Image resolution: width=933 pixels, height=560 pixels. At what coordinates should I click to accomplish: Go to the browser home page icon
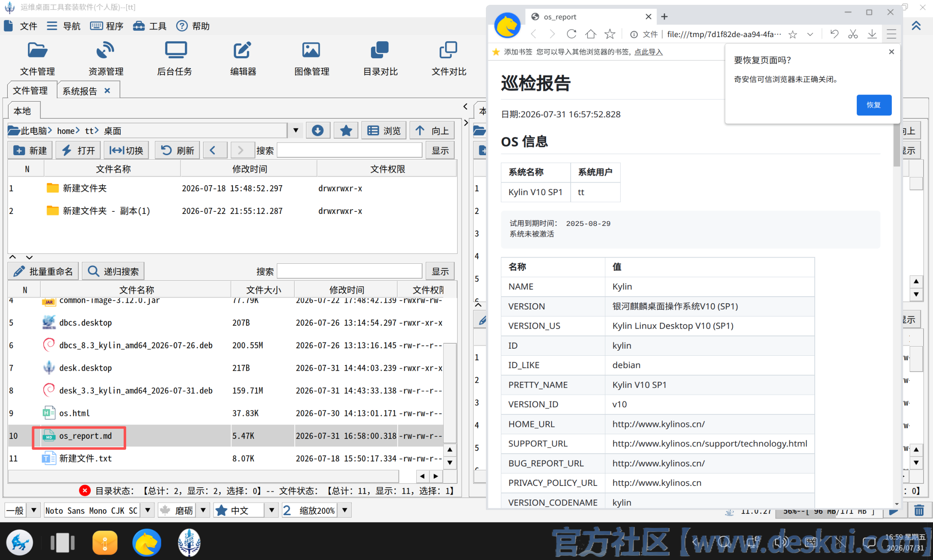point(590,34)
